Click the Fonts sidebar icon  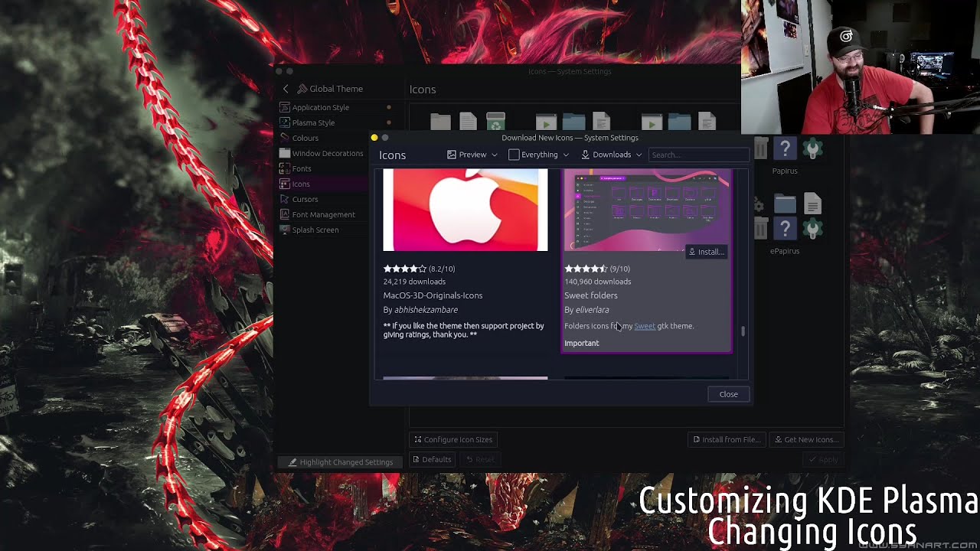coord(285,168)
